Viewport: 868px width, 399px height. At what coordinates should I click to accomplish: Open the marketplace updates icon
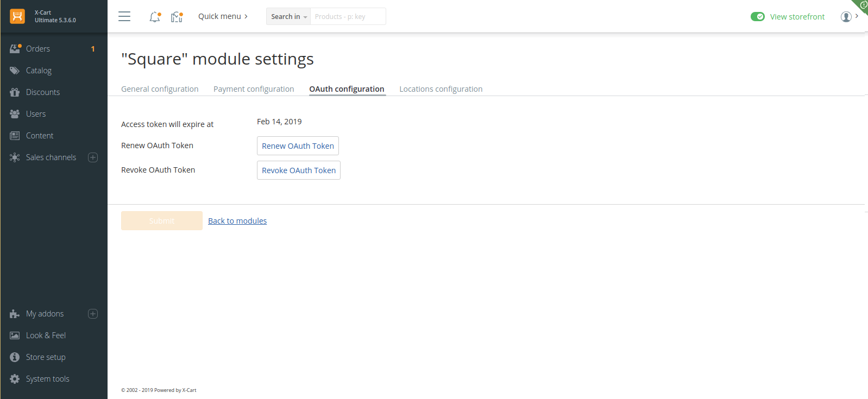(x=177, y=17)
